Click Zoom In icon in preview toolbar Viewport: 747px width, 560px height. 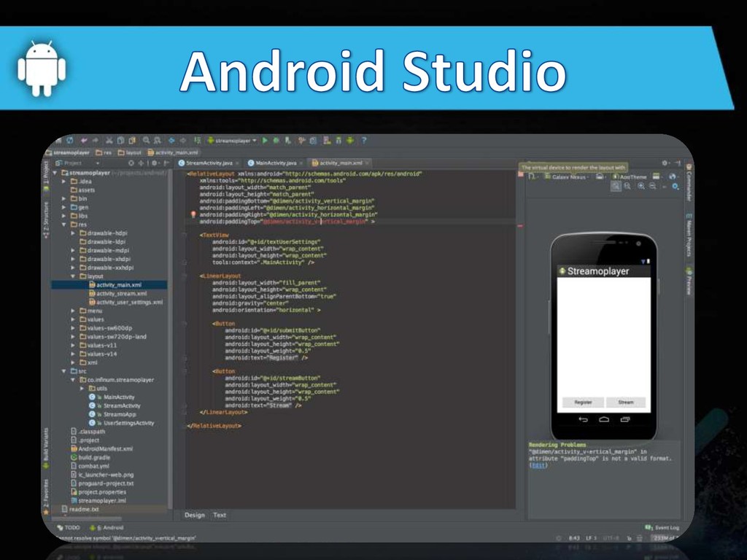[x=641, y=187]
